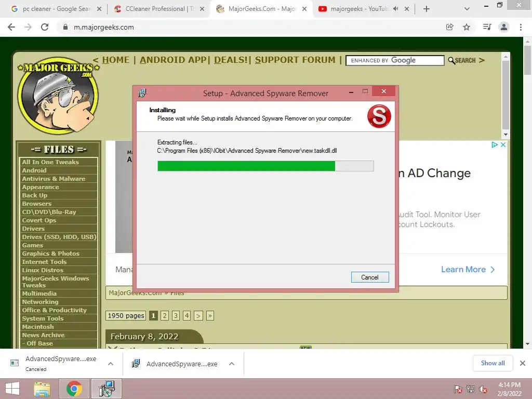
Task: Open the Graphics & Photos category
Action: click(x=50, y=254)
